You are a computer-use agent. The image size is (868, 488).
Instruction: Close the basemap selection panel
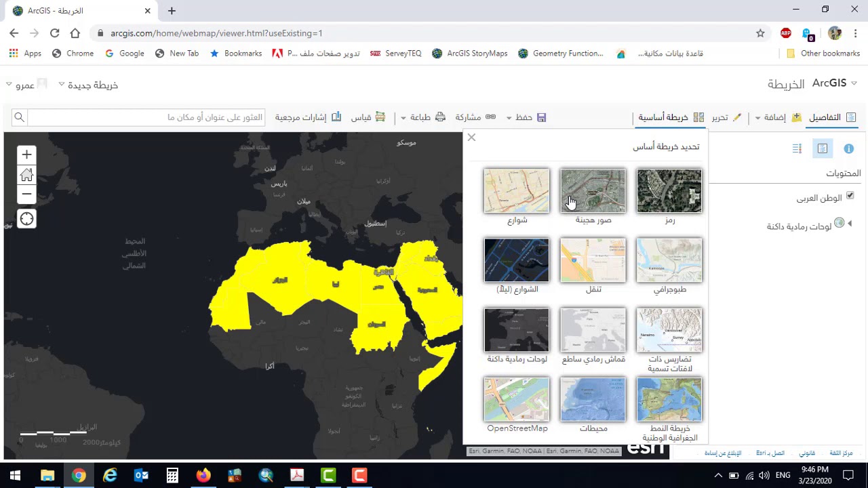point(471,138)
